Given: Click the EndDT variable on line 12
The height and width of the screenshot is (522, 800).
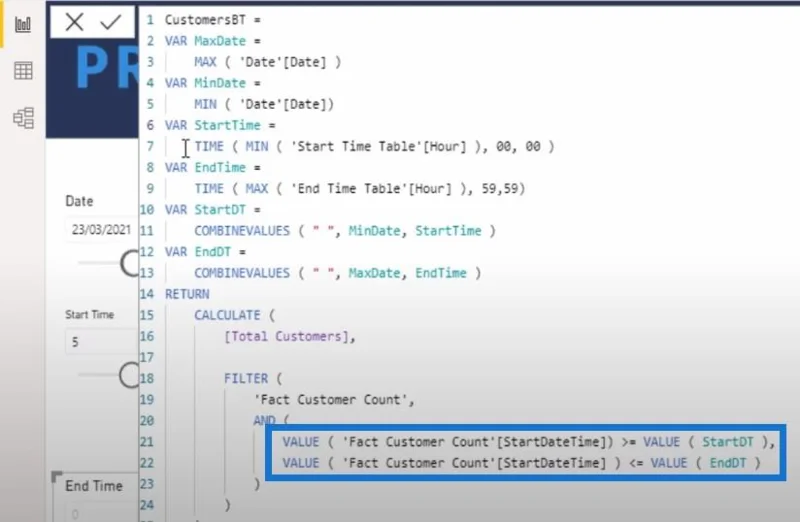Looking at the screenshot, I should pyautogui.click(x=213, y=252).
